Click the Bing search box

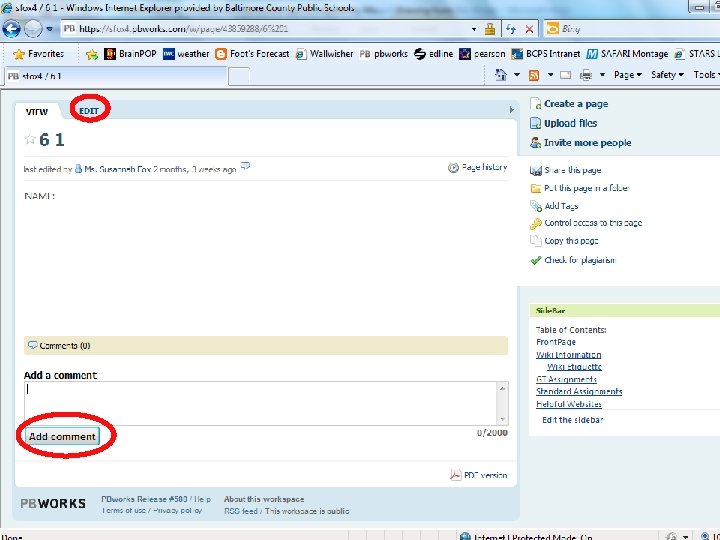[632, 29]
